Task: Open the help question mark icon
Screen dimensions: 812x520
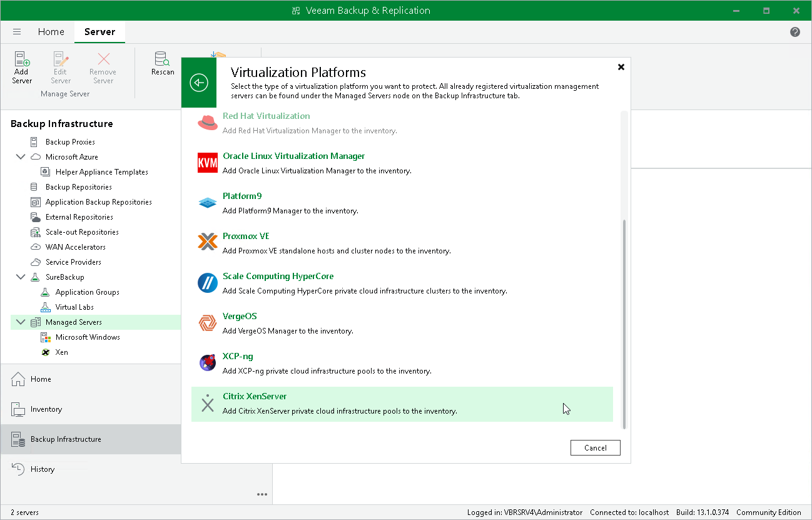Action: click(x=795, y=32)
